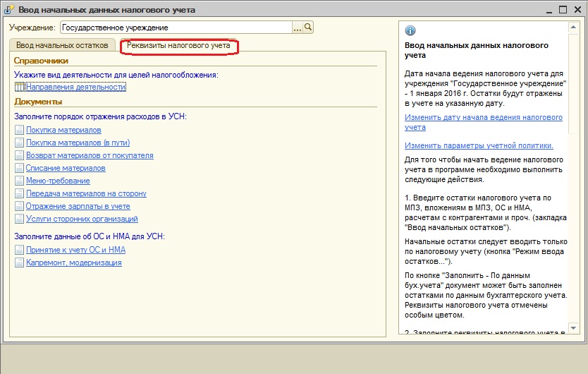Select the Услуги сторонних организаций link
The height and width of the screenshot is (374, 588).
[82, 219]
